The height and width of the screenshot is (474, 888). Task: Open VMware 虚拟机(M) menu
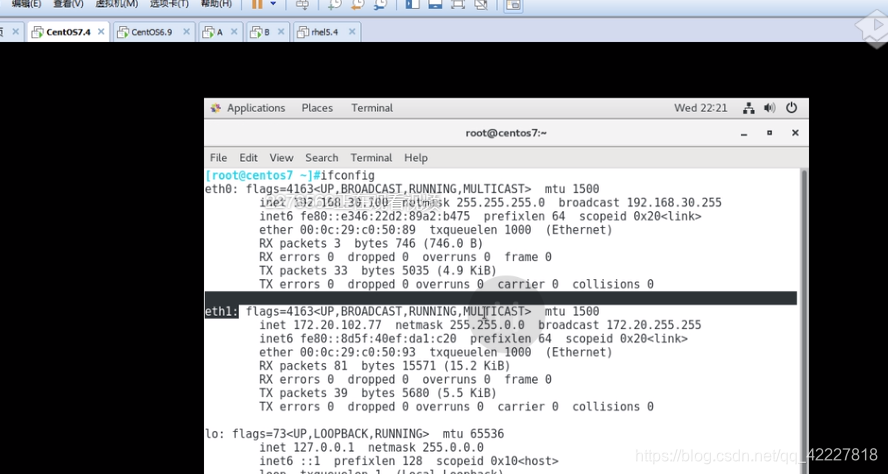(116, 4)
